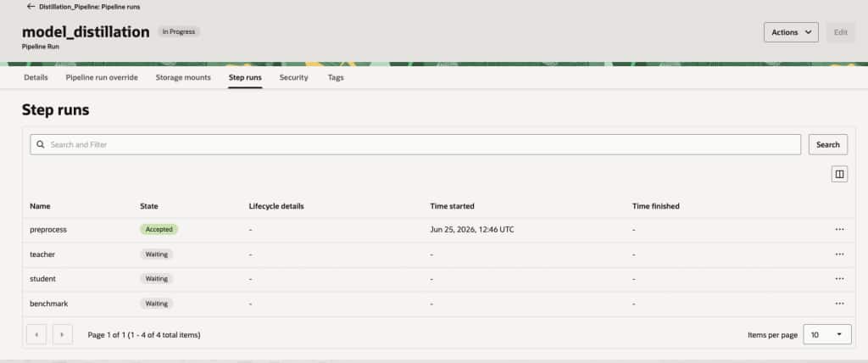Click the Time started column header
This screenshot has height=363, width=868.
pos(453,206)
